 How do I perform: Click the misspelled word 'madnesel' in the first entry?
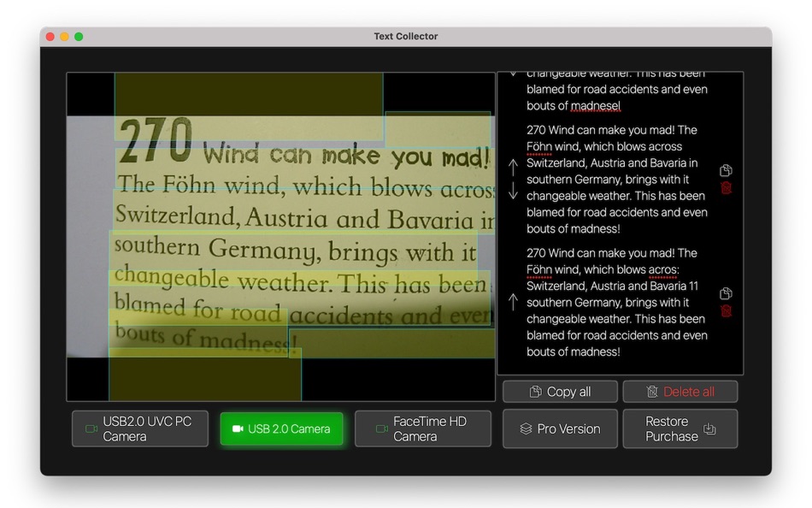596,106
